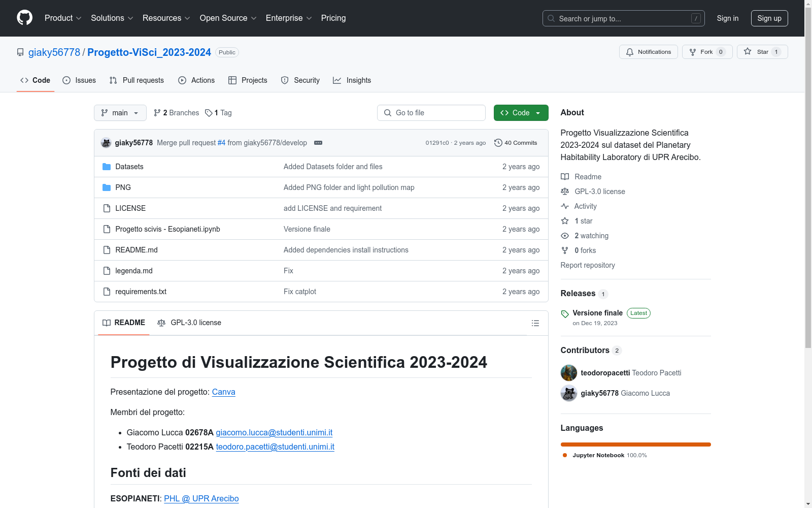
Task: Click the Report repository link
Action: tap(588, 265)
